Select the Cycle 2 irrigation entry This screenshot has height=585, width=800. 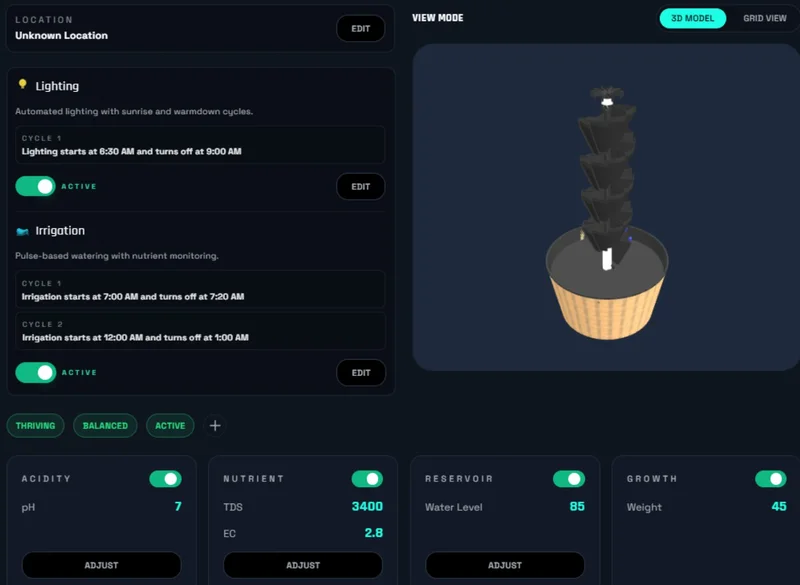[x=200, y=330]
